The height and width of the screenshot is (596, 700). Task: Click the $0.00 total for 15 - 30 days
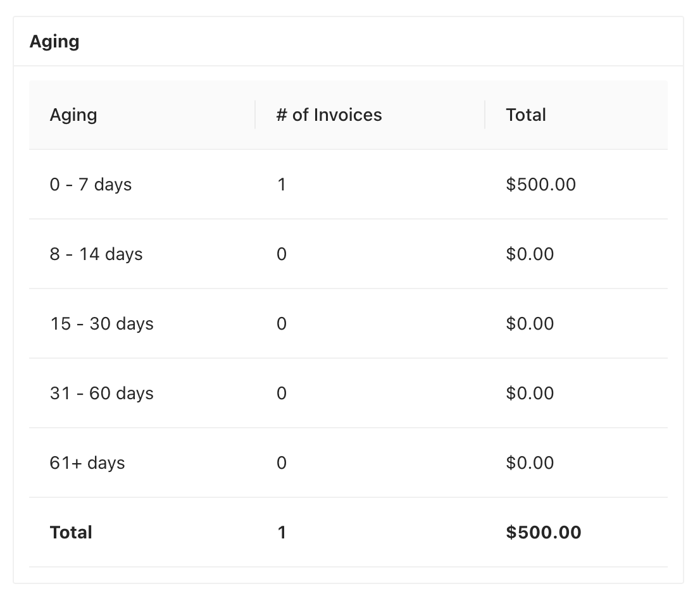click(x=530, y=324)
